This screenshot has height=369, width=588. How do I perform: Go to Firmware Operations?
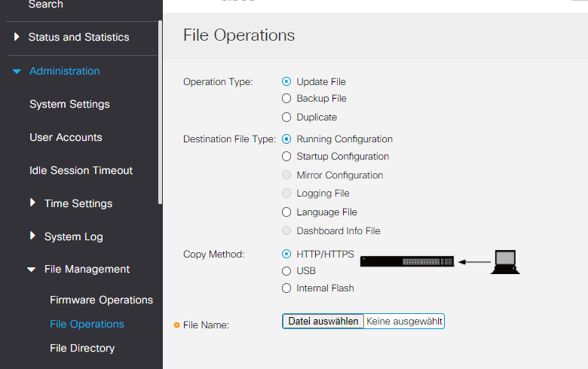pos(101,300)
